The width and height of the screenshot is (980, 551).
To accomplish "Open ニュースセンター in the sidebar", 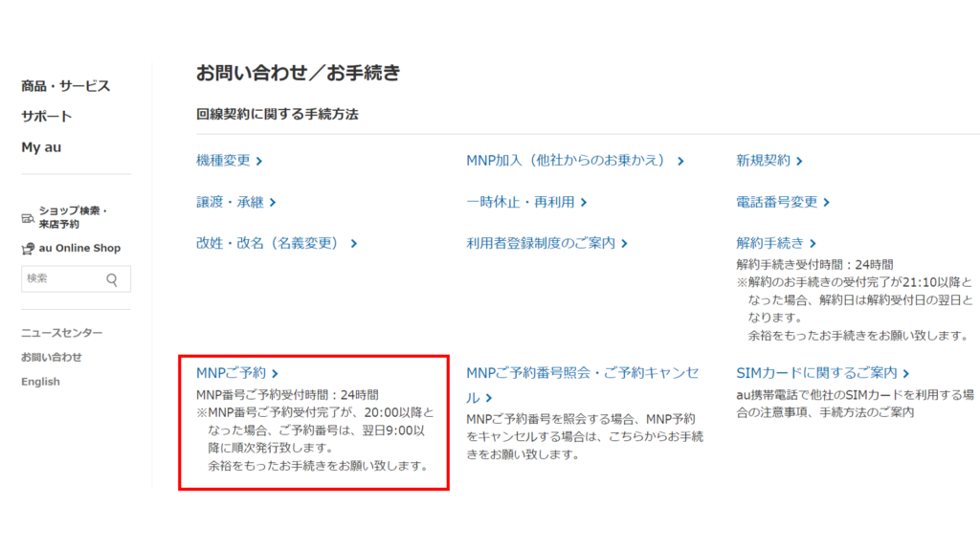I will pos(61,333).
